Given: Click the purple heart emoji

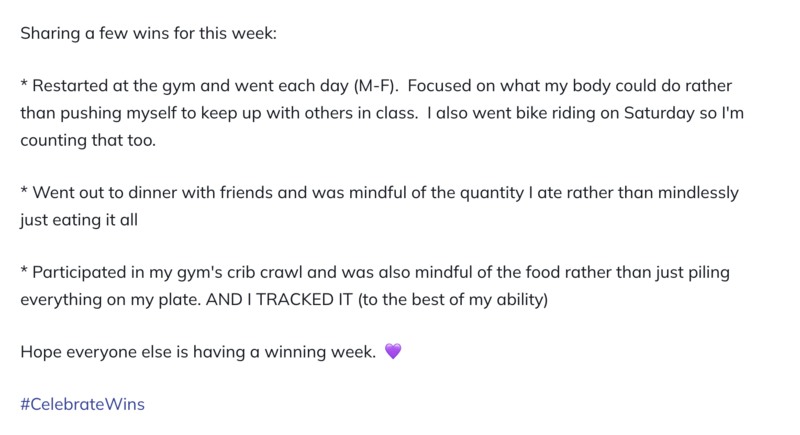Looking at the screenshot, I should [x=393, y=351].
